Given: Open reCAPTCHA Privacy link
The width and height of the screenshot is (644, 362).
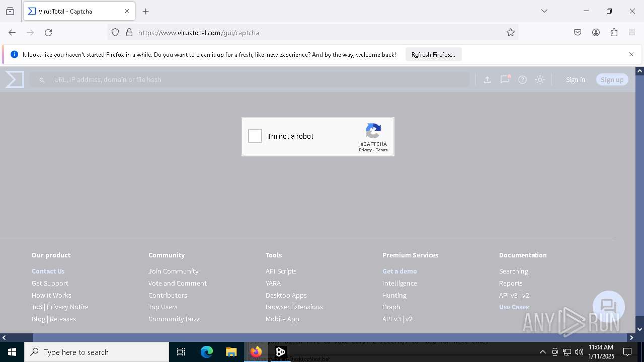Looking at the screenshot, I should [365, 150].
